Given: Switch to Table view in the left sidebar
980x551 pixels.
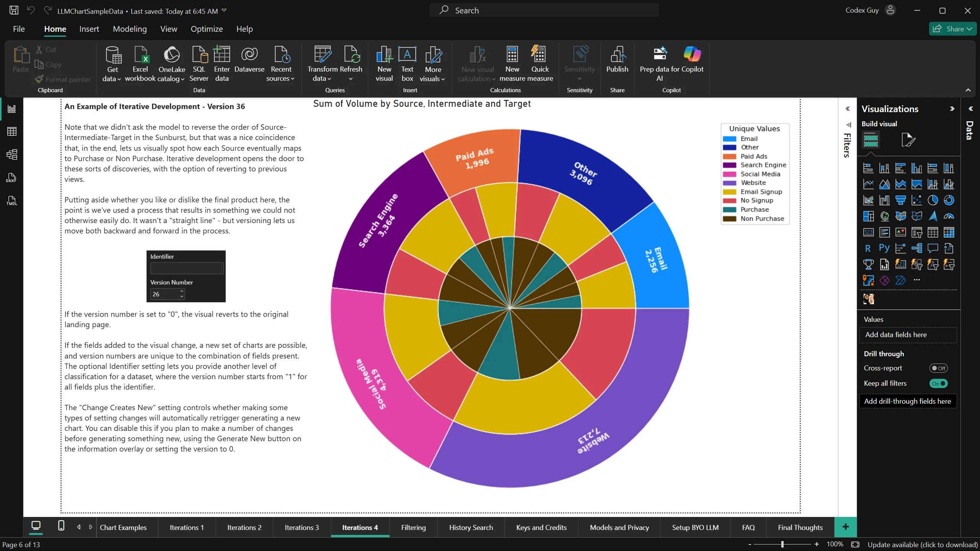Looking at the screenshot, I should point(12,132).
